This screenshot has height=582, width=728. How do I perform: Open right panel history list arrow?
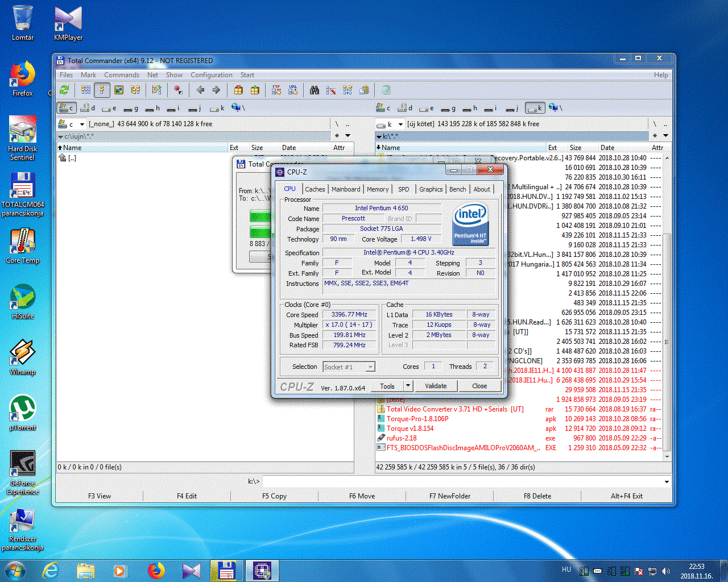pyautogui.click(x=665, y=136)
